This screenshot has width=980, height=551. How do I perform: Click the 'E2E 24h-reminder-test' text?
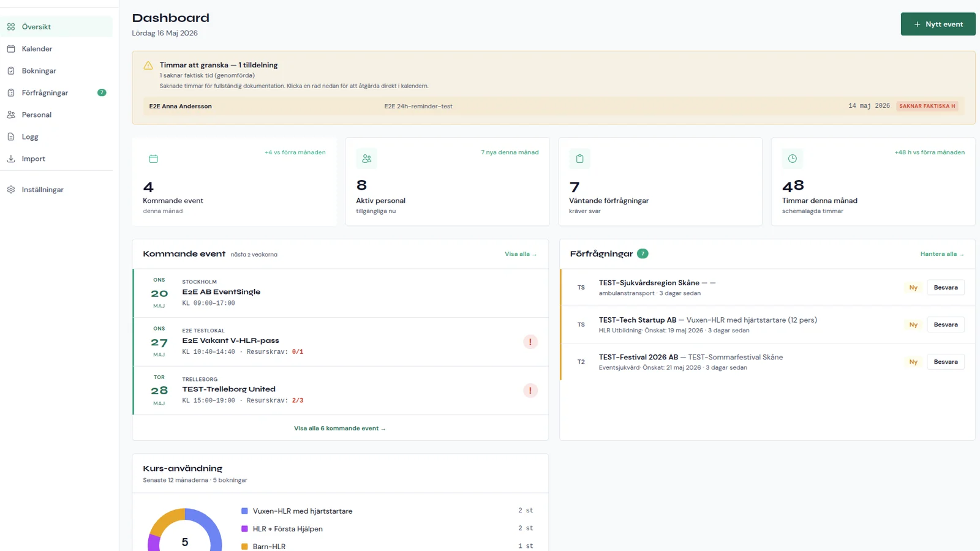[418, 107]
